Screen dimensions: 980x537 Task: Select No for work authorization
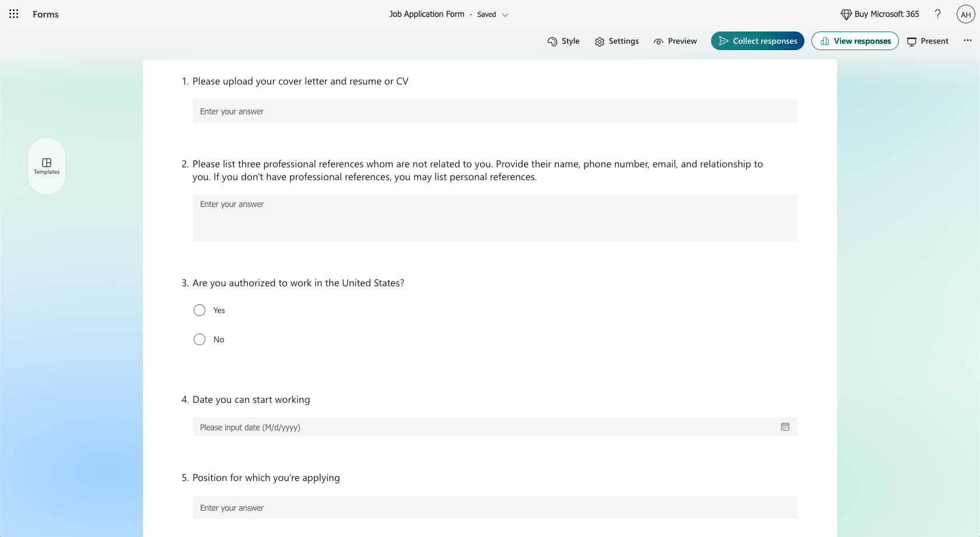(199, 339)
